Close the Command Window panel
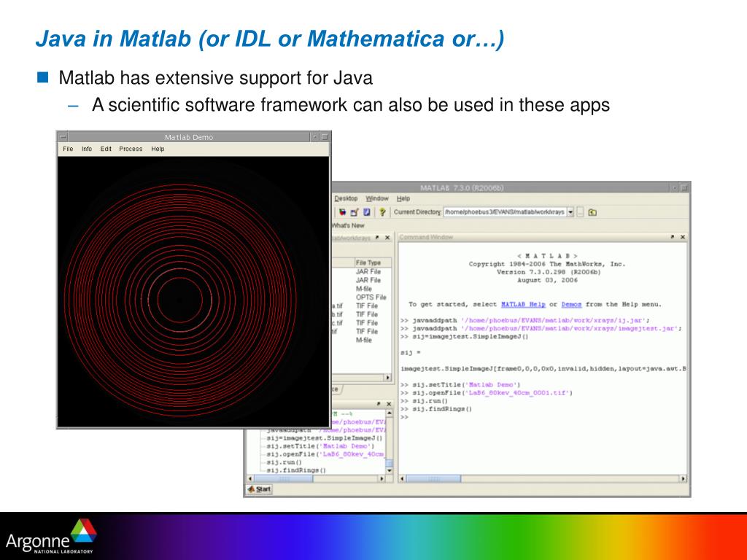The width and height of the screenshot is (747, 560). tap(683, 237)
